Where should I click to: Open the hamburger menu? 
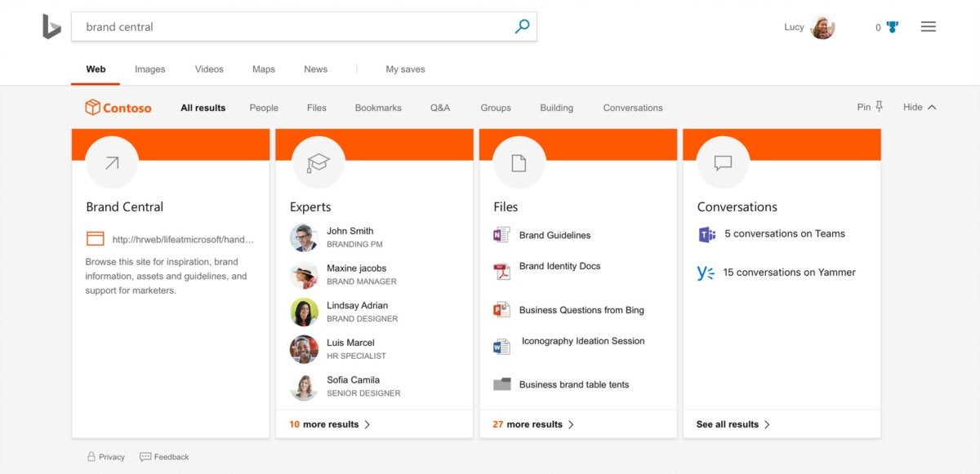tap(928, 27)
